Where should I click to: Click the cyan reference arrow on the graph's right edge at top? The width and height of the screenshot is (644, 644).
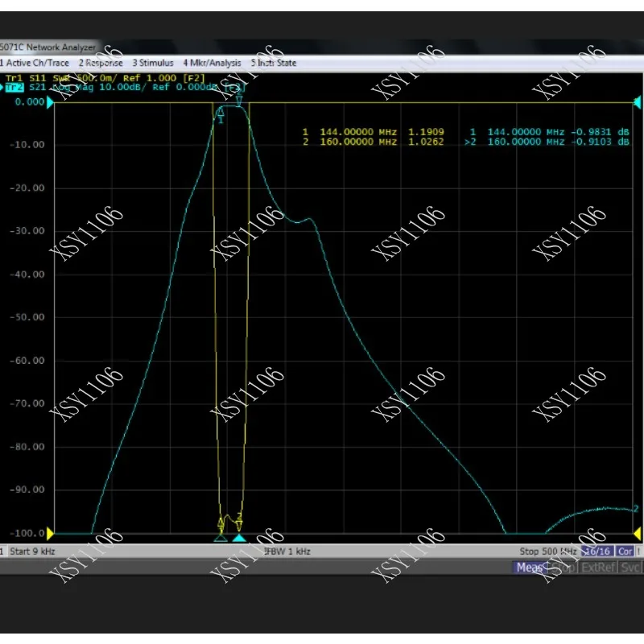[x=638, y=102]
